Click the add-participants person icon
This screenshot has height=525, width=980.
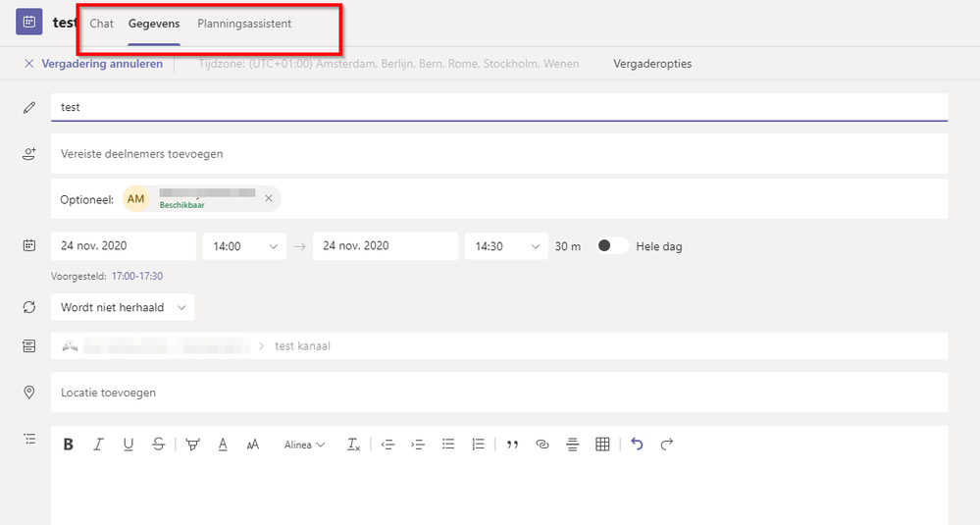pos(29,154)
